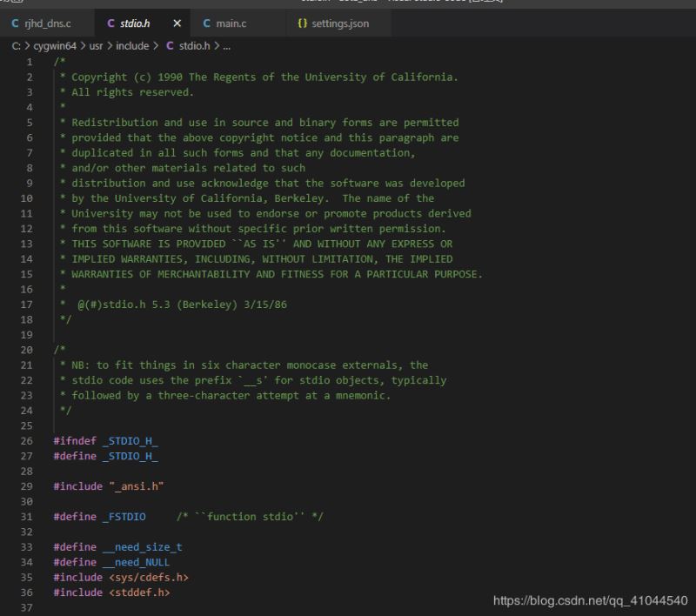Open the main.c tab
The width and height of the screenshot is (696, 616).
tap(231, 23)
